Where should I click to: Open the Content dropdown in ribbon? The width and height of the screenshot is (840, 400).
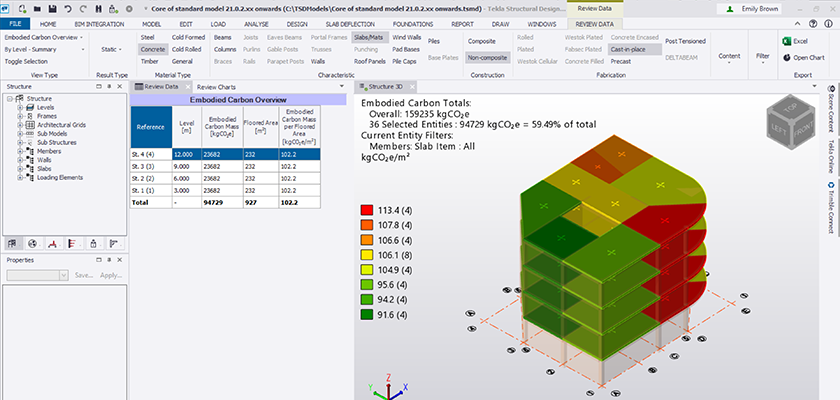coord(729,57)
